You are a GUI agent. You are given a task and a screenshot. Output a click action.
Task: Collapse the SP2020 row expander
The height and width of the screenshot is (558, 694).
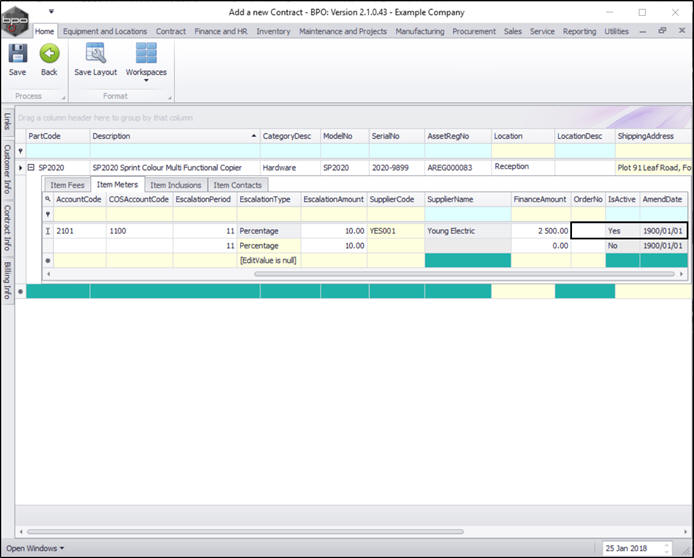click(x=32, y=168)
